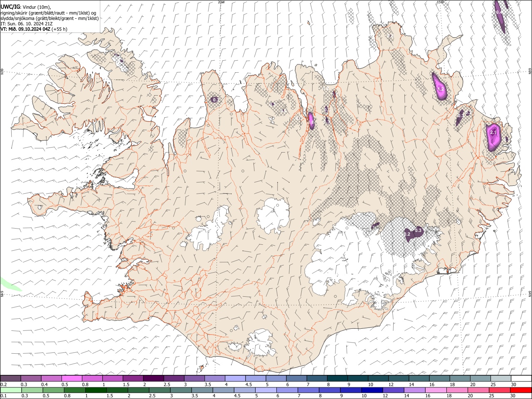This screenshot has width=532, height=399.
Task: Click the '2.1' snowfall value on the map
Action: pos(493,132)
